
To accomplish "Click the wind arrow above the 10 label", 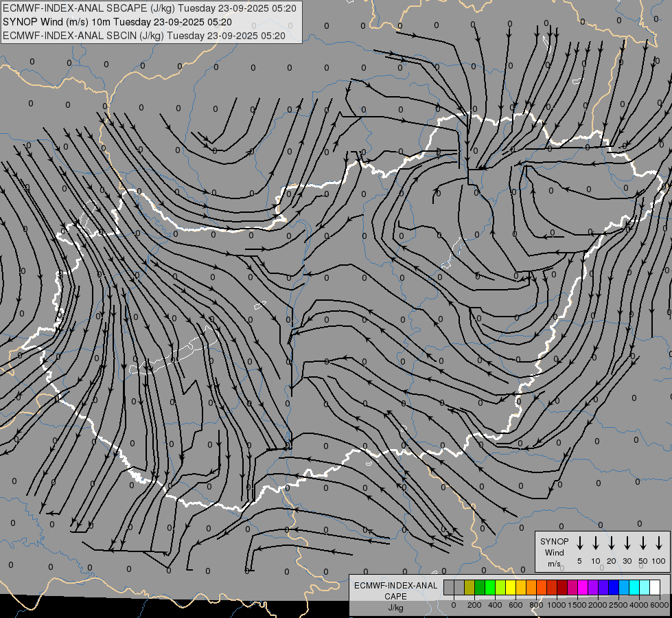I will click(x=596, y=543).
